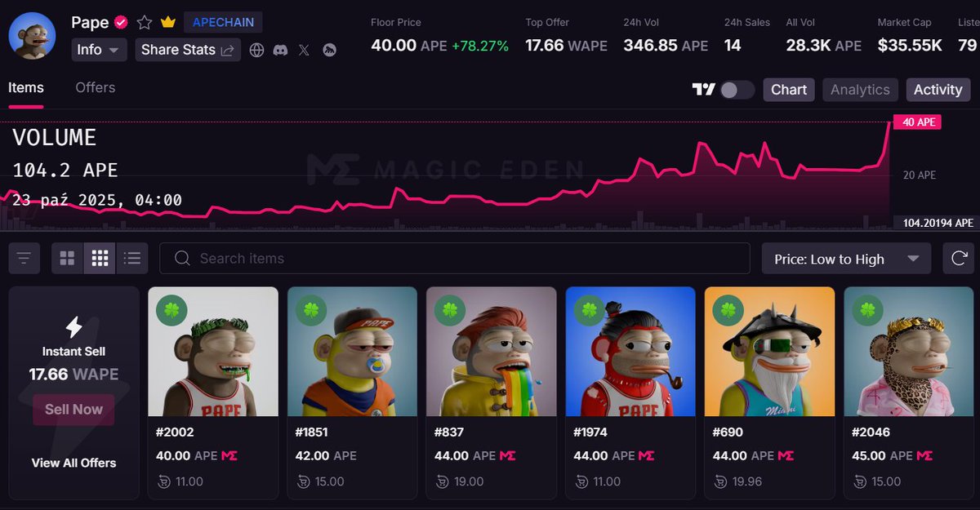The width and height of the screenshot is (980, 510).
Task: Click the Magic Eden logo on #2002 price
Action: pos(229,456)
